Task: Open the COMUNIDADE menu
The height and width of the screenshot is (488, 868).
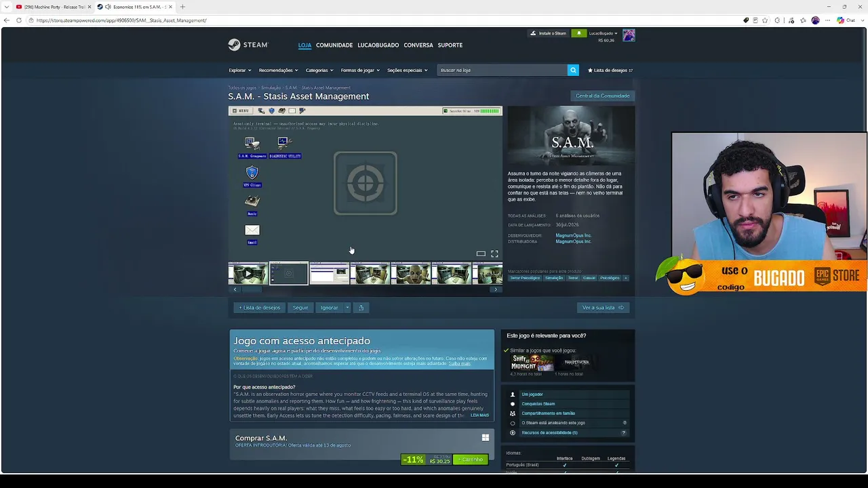Action: tap(334, 45)
